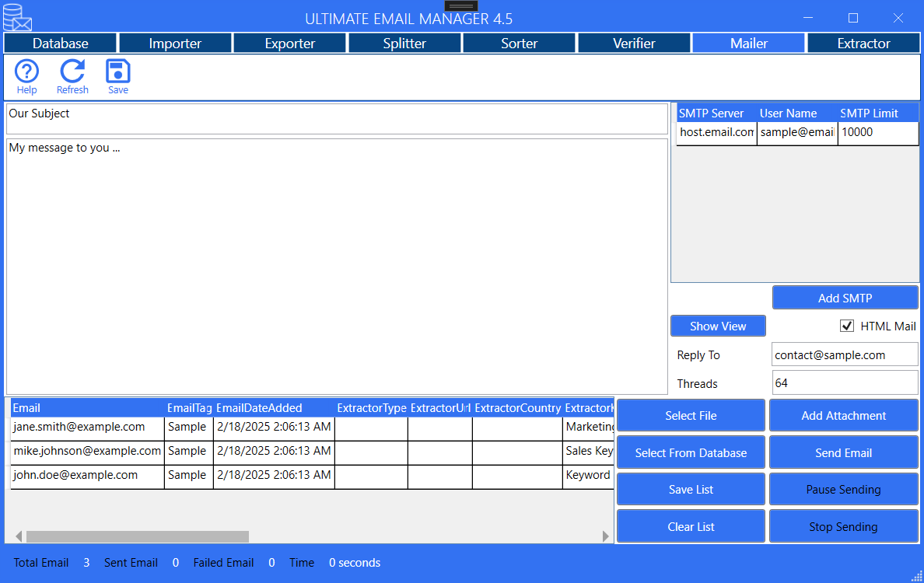
Task: Click the email manager logo icon top-left
Action: click(x=16, y=16)
